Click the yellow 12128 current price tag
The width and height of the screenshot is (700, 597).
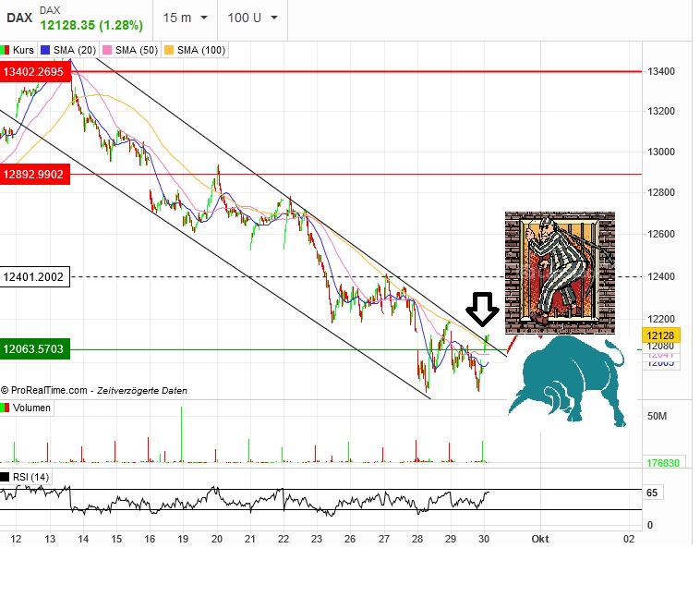[660, 335]
